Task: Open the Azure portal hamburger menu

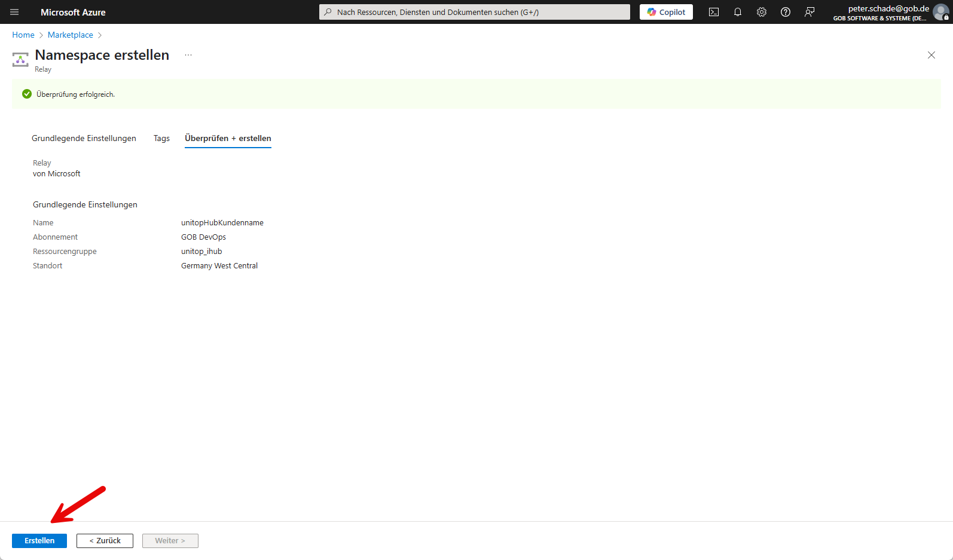Action: (14, 12)
